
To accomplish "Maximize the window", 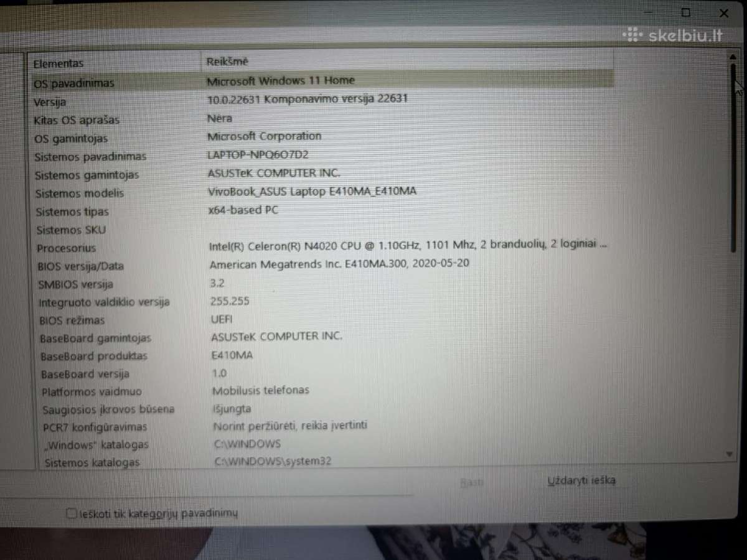I will coord(685,12).
